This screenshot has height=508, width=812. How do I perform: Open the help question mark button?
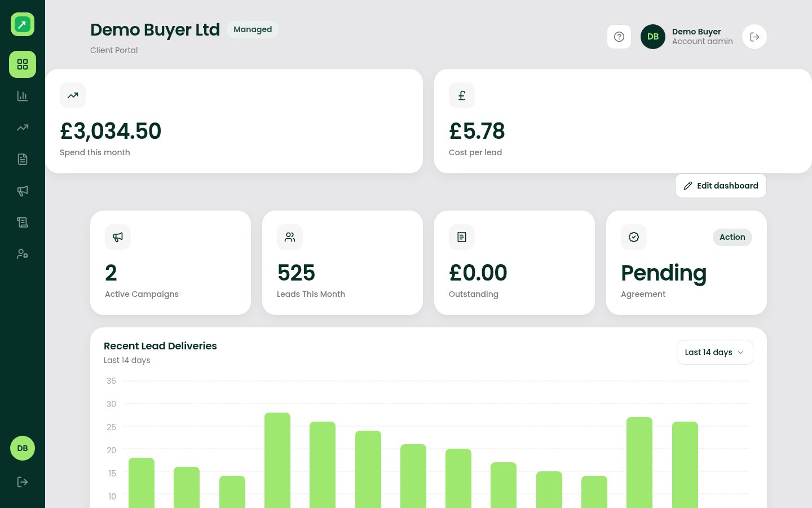(x=619, y=37)
